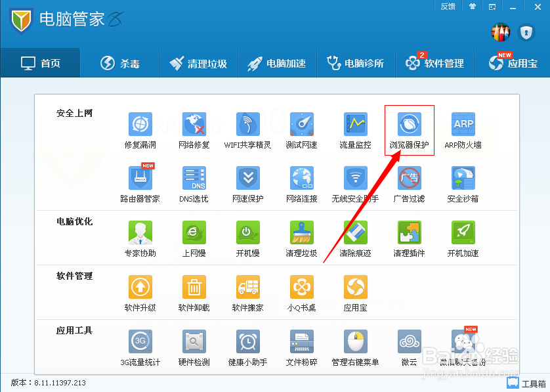Open 广告过滤 ad filter
Image resolution: width=550 pixels, height=392 pixels.
(410, 179)
